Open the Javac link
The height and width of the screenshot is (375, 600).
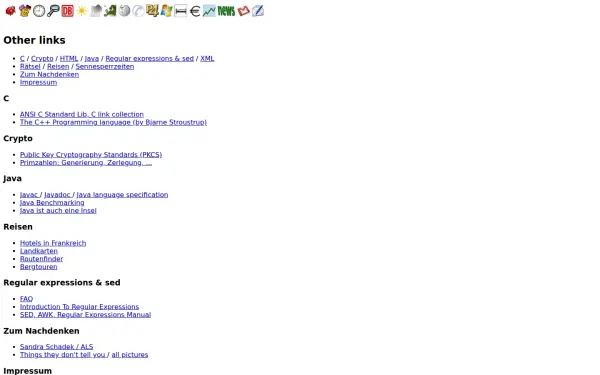(29, 195)
